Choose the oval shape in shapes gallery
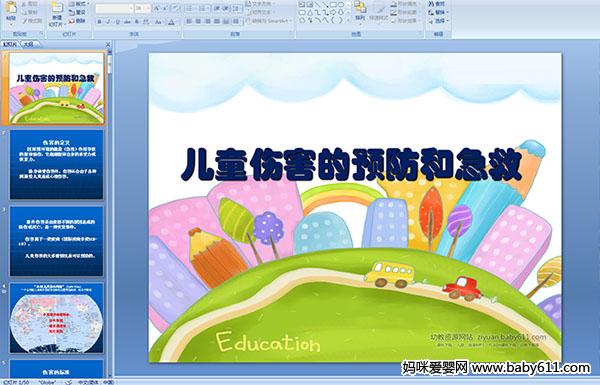This screenshot has height=385, width=600. point(341,5)
